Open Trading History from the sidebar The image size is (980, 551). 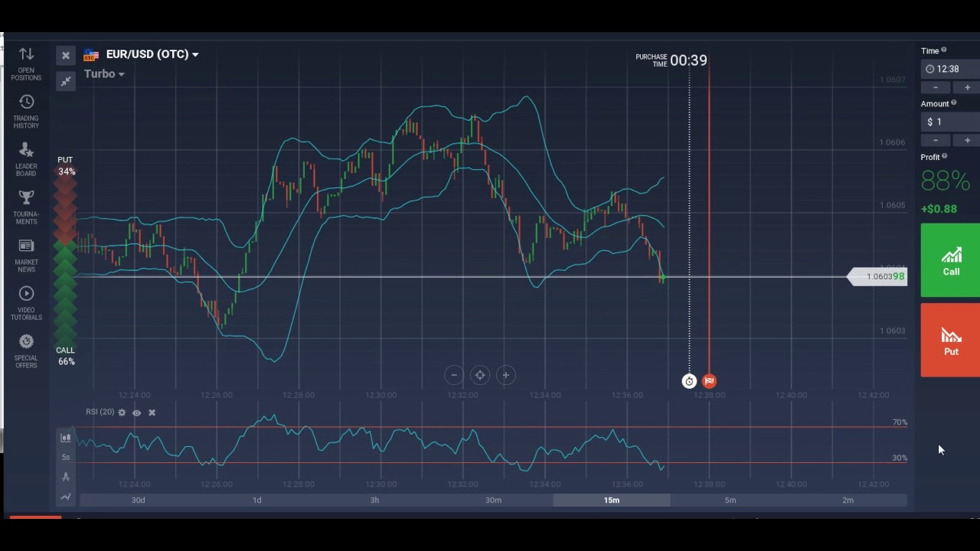click(26, 112)
